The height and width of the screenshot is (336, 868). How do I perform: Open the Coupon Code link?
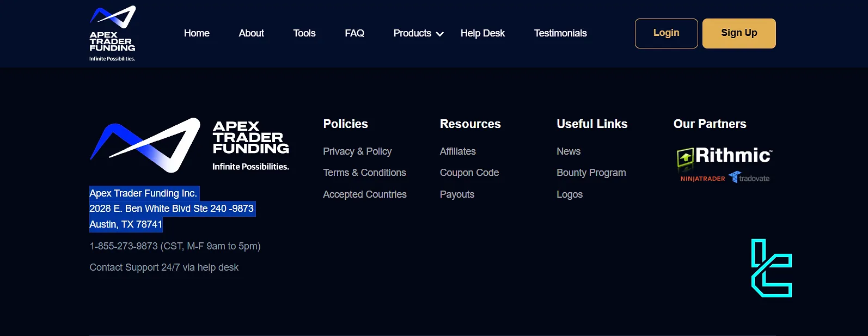(469, 173)
